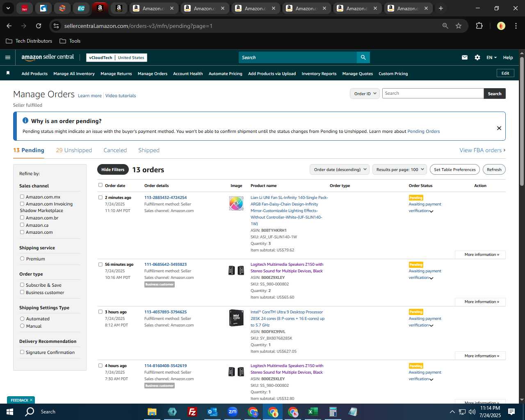Expand More information for 56 minutes ago order
525x420 pixels.
pyautogui.click(x=480, y=302)
